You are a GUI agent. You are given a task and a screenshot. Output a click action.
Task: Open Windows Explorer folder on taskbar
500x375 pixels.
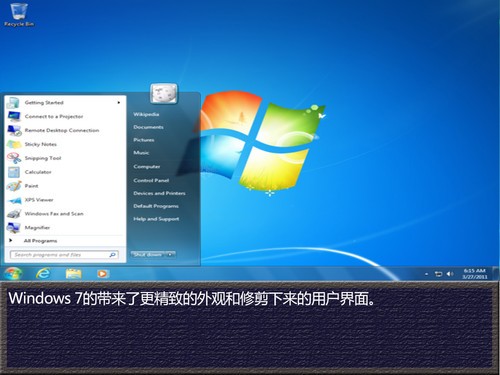tap(73, 274)
